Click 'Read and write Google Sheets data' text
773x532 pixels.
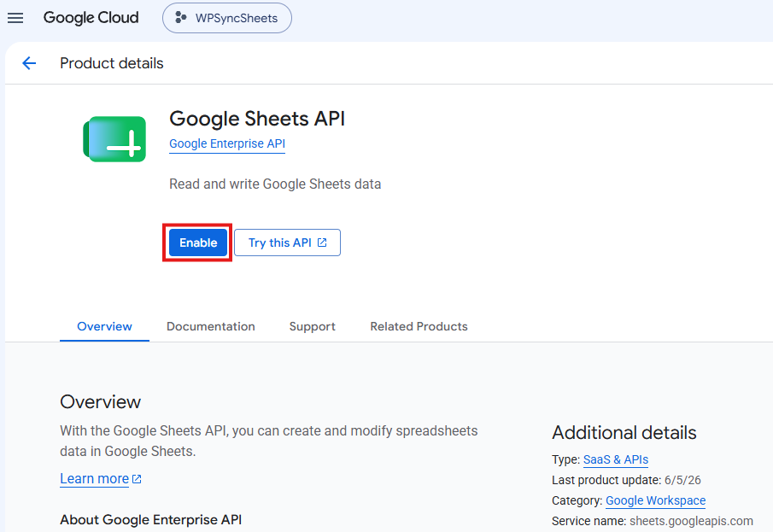pyautogui.click(x=275, y=184)
